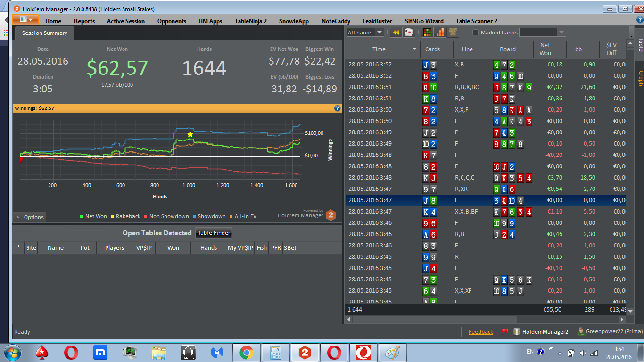Click the star marker on the graph
This screenshot has width=644, height=362.
190,134
